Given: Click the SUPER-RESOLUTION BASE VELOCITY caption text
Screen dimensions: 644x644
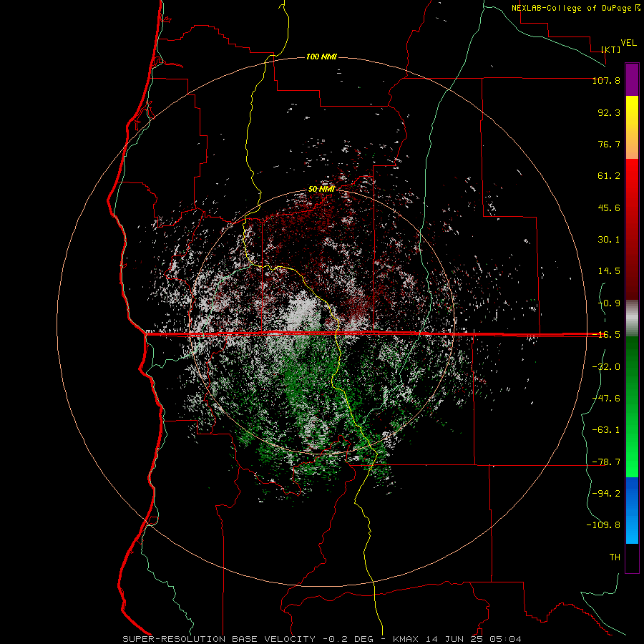Looking at the screenshot, I should point(219,639).
